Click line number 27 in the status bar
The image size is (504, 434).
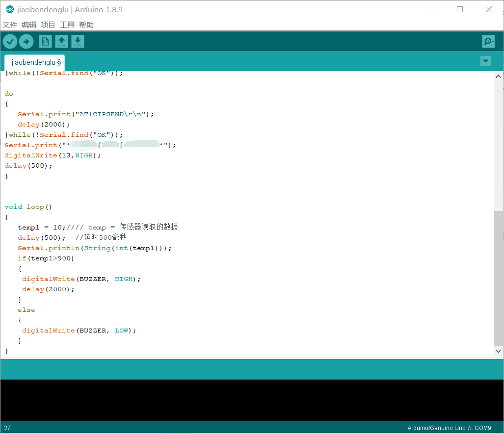pos(8,428)
